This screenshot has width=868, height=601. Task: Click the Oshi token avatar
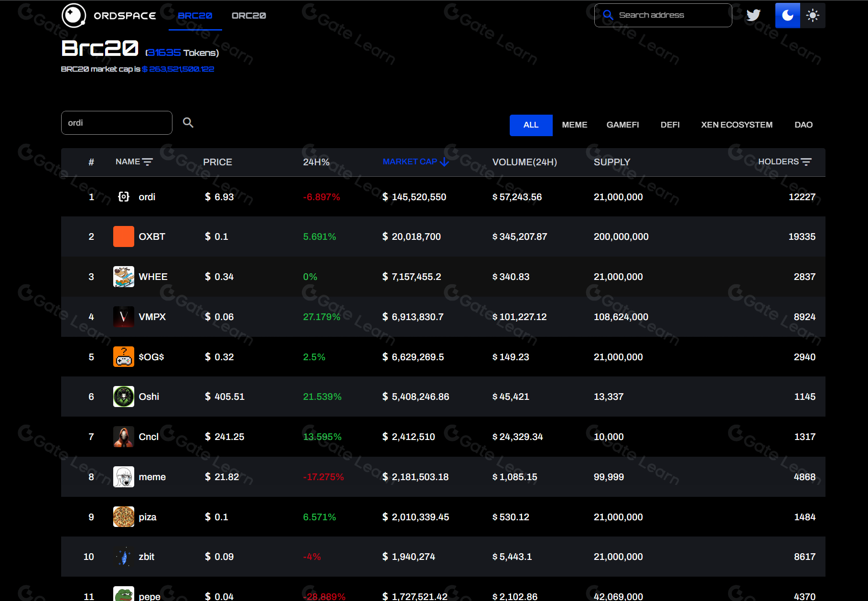[124, 397]
